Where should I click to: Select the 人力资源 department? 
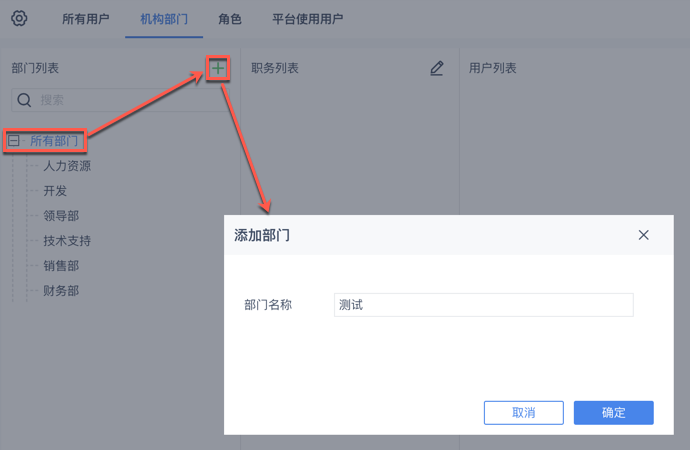(67, 166)
